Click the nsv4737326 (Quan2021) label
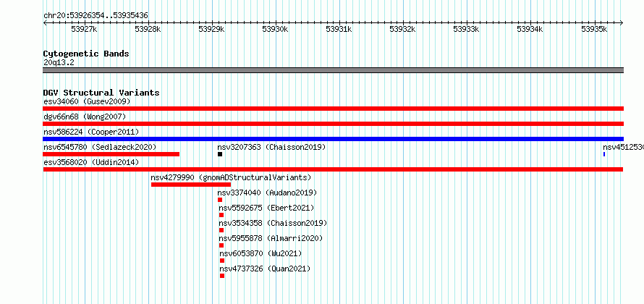This screenshot has width=644, height=304. [265, 269]
